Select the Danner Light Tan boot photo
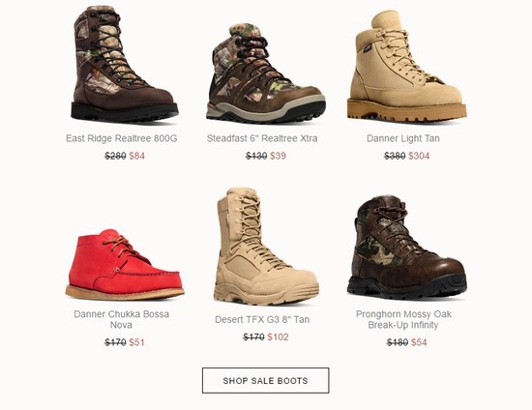 point(407,67)
